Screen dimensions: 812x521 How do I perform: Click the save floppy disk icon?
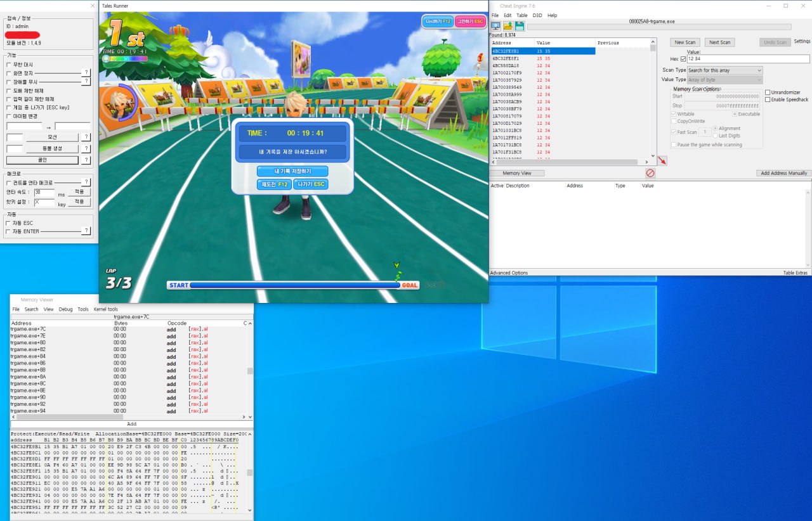coord(520,26)
